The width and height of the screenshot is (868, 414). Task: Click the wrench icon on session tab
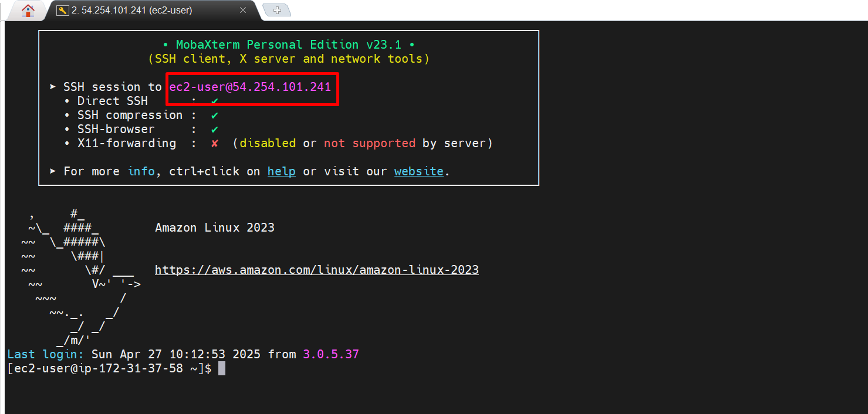tap(62, 11)
